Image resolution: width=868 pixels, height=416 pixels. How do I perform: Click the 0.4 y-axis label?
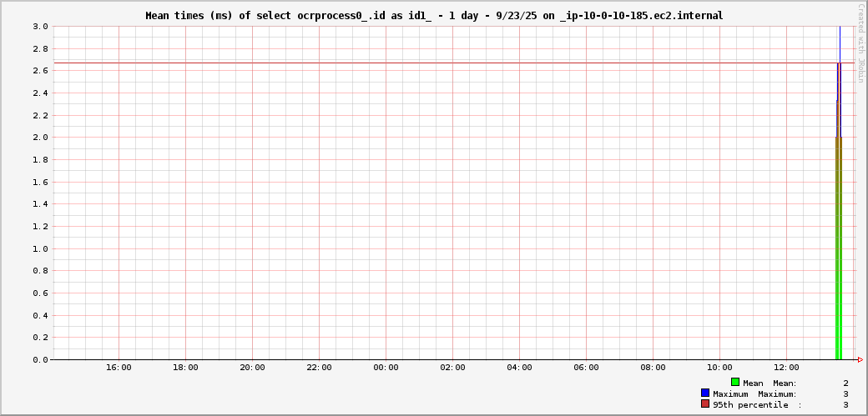[40, 315]
